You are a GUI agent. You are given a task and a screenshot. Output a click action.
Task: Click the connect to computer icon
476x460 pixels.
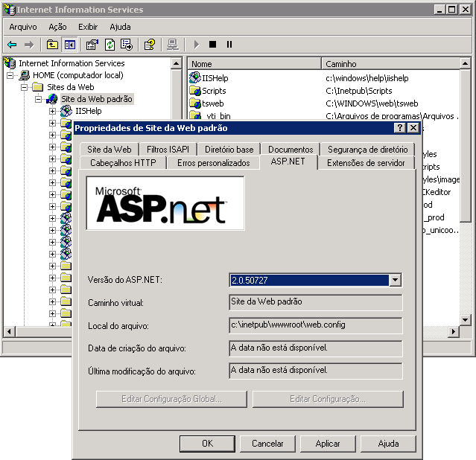click(173, 45)
